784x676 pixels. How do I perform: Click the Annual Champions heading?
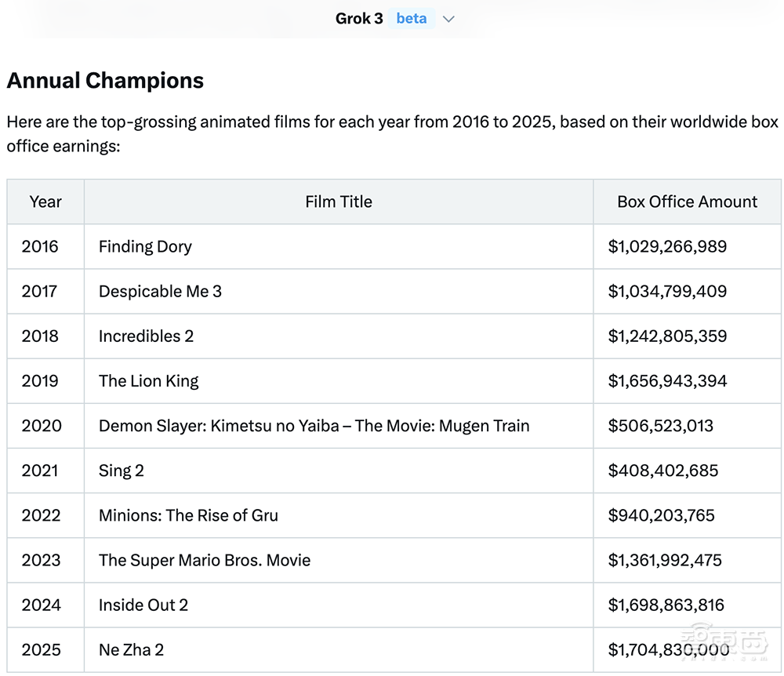pos(105,81)
